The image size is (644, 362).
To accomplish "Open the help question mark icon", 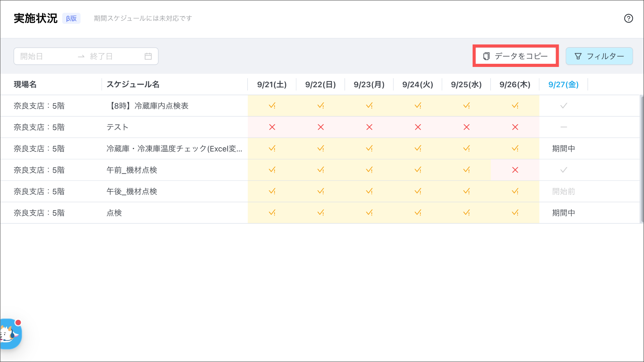I will click(x=628, y=19).
